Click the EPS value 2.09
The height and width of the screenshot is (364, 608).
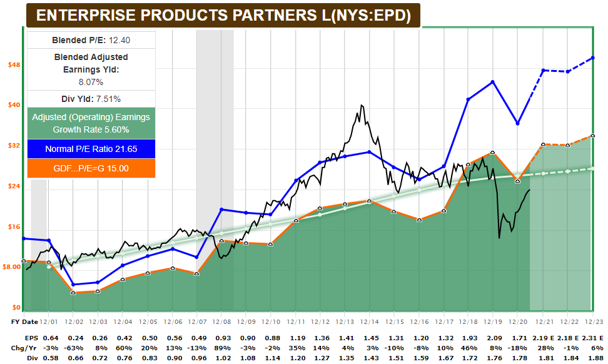[494, 338]
